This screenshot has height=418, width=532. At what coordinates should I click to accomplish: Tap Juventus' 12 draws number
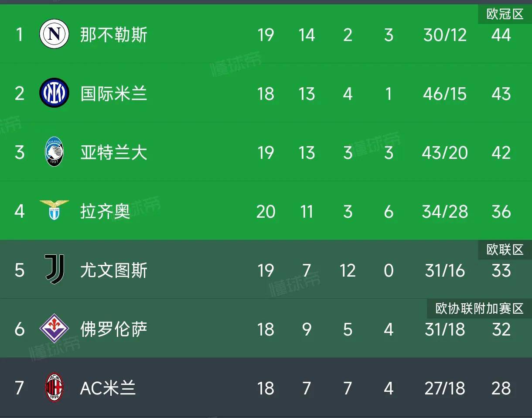[x=348, y=271]
